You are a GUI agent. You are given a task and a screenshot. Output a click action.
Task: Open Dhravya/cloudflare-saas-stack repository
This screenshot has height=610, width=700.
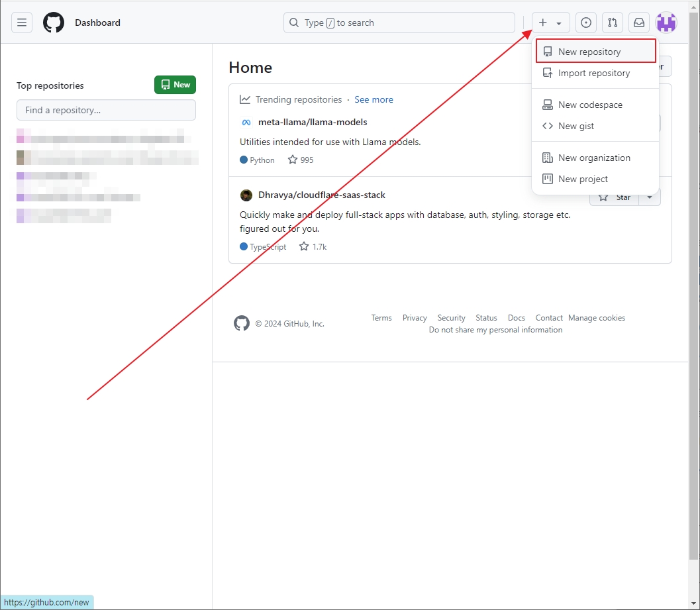(321, 195)
